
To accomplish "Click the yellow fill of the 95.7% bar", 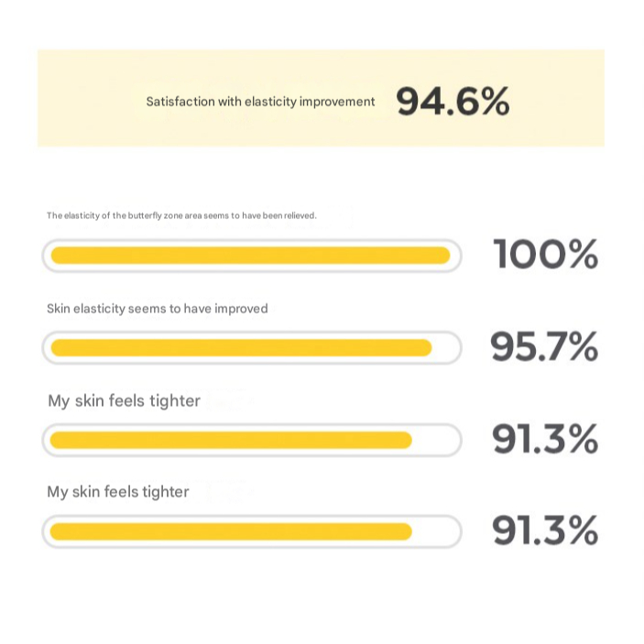I will tap(240, 348).
